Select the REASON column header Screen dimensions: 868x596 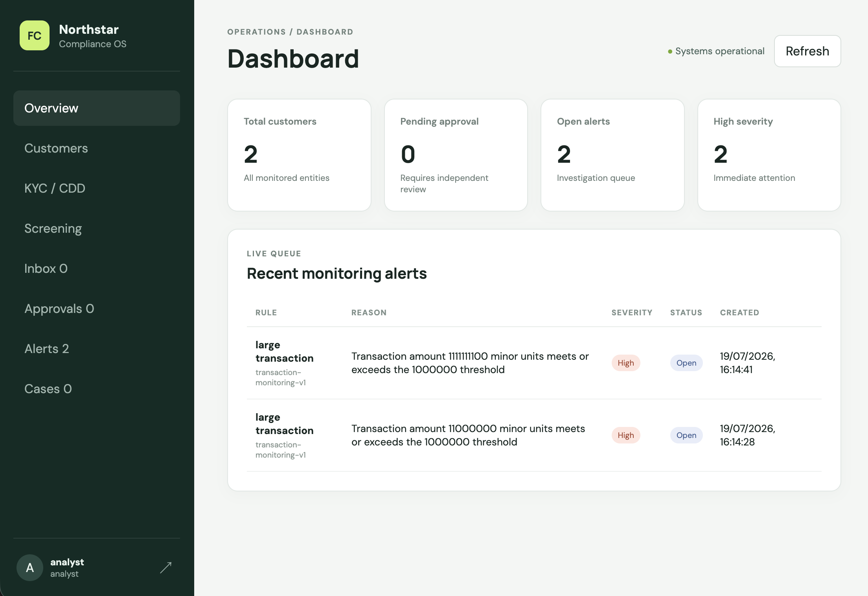point(369,313)
